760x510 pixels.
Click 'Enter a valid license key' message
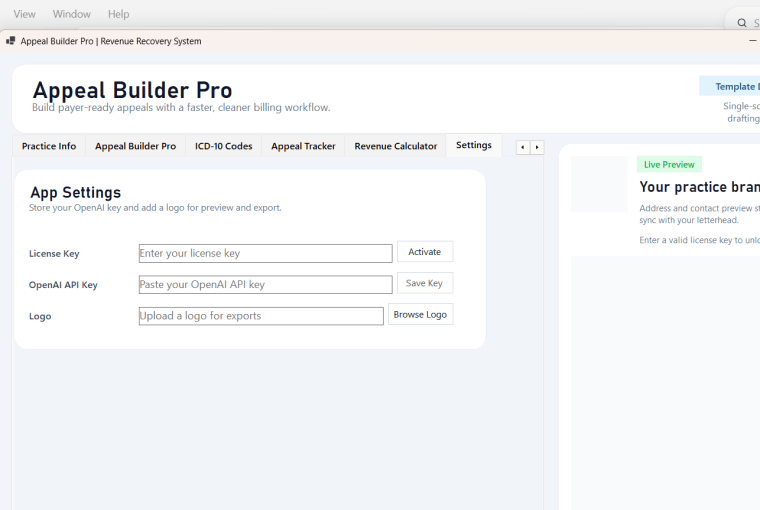pos(699,240)
